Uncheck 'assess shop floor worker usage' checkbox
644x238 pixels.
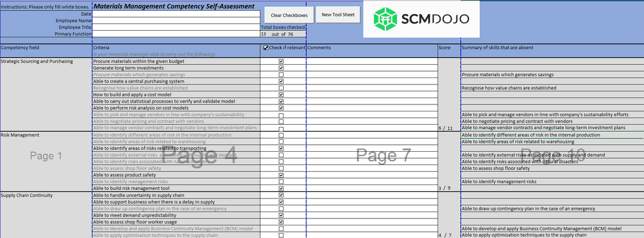point(281,222)
